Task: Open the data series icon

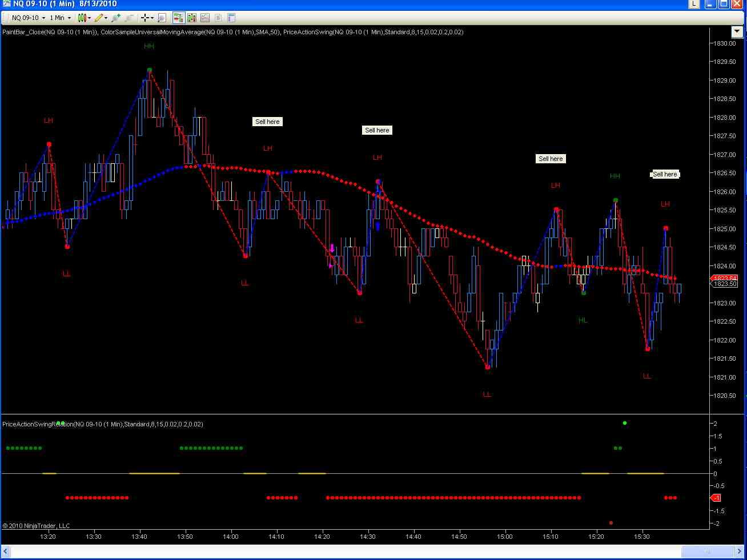Action: [x=191, y=18]
